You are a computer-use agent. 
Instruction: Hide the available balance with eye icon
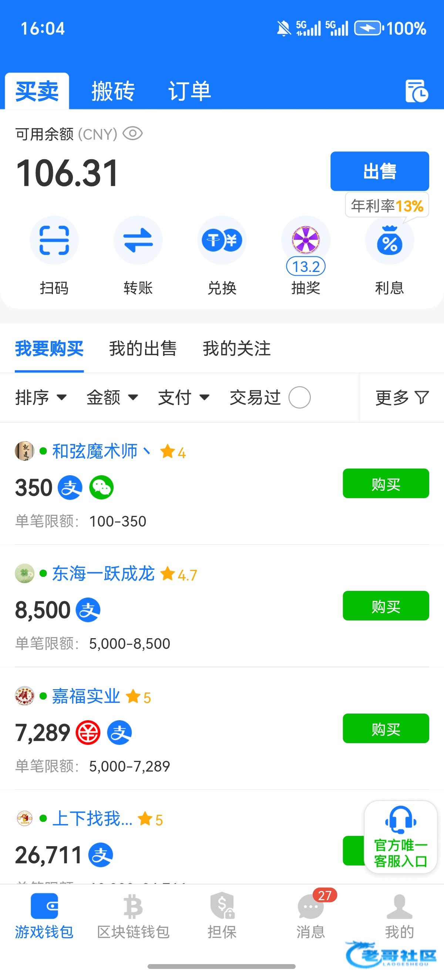coord(132,134)
